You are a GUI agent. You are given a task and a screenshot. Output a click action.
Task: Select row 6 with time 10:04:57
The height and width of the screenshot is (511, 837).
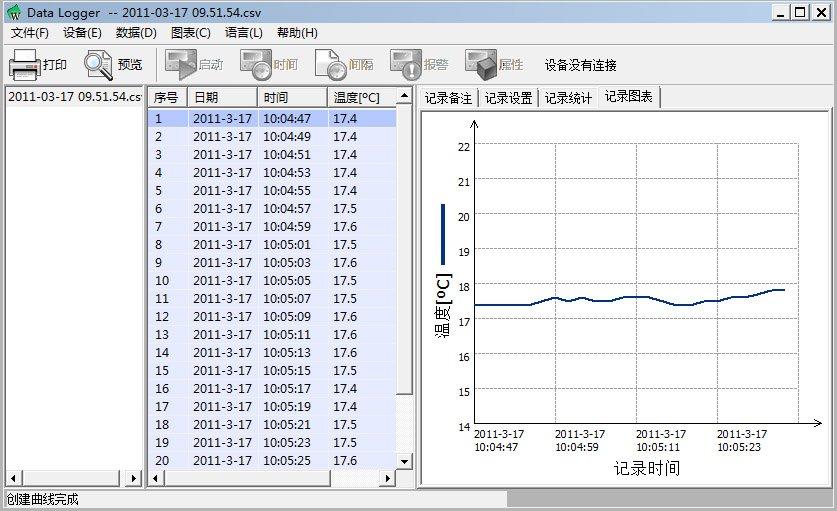[x=272, y=209]
